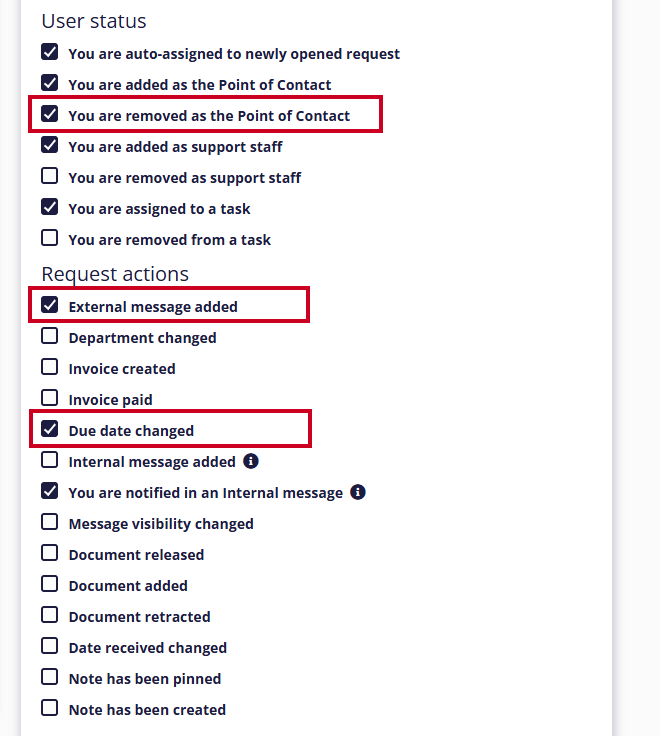The width and height of the screenshot is (660, 736).
Task: Enable You are removed as support staff
Action: (x=49, y=176)
